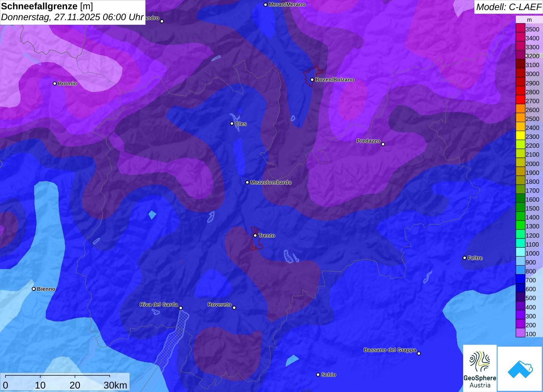Click the blue house-and-cloud weather logo
The image size is (543, 392).
[x=520, y=369]
